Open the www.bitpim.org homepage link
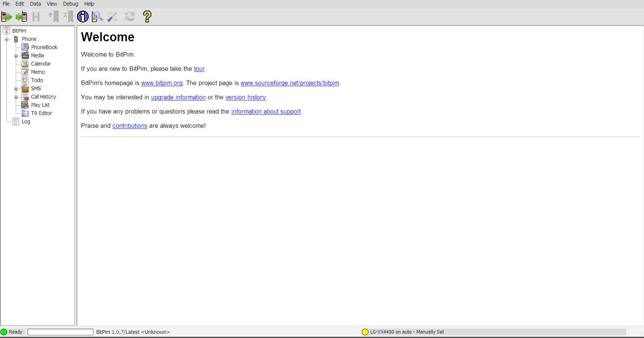The image size is (644, 338). [x=162, y=83]
